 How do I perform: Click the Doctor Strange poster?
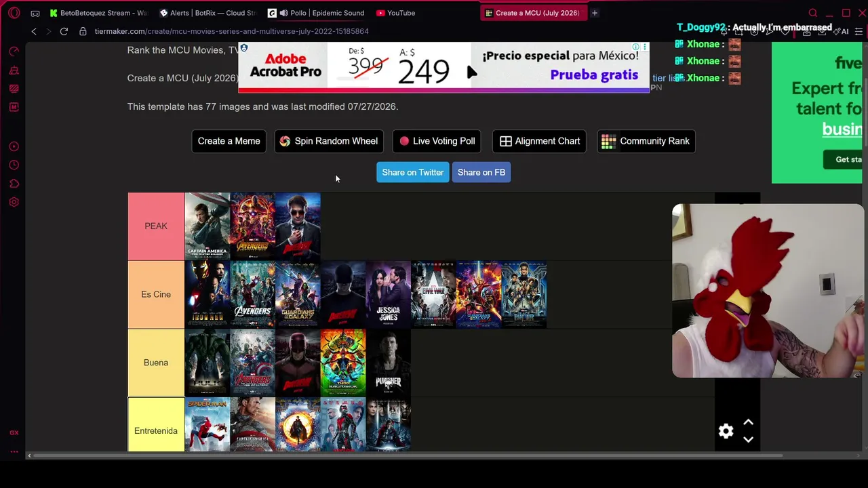(298, 425)
